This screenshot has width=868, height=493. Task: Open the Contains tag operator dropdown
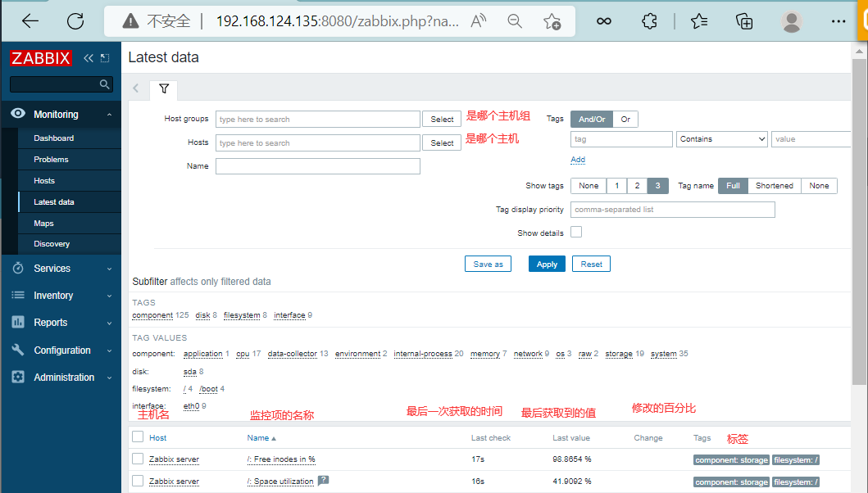[721, 139]
